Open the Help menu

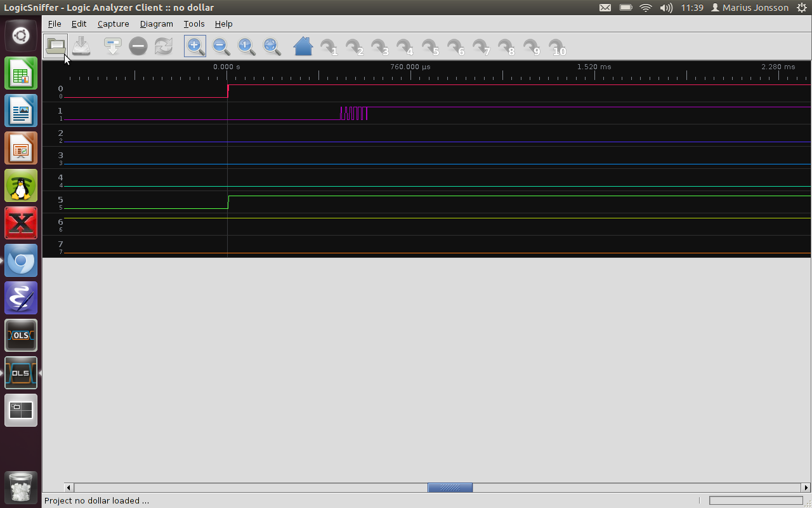coord(223,23)
